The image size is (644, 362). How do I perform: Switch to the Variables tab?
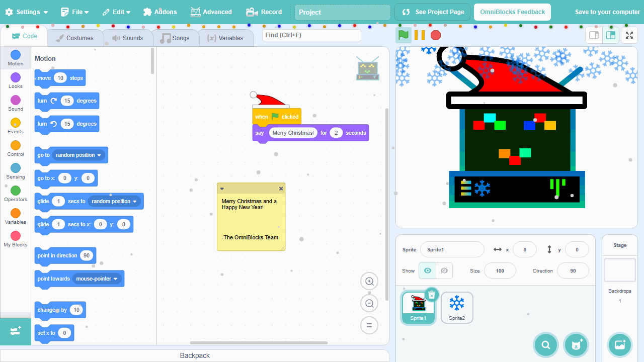pyautogui.click(x=225, y=38)
